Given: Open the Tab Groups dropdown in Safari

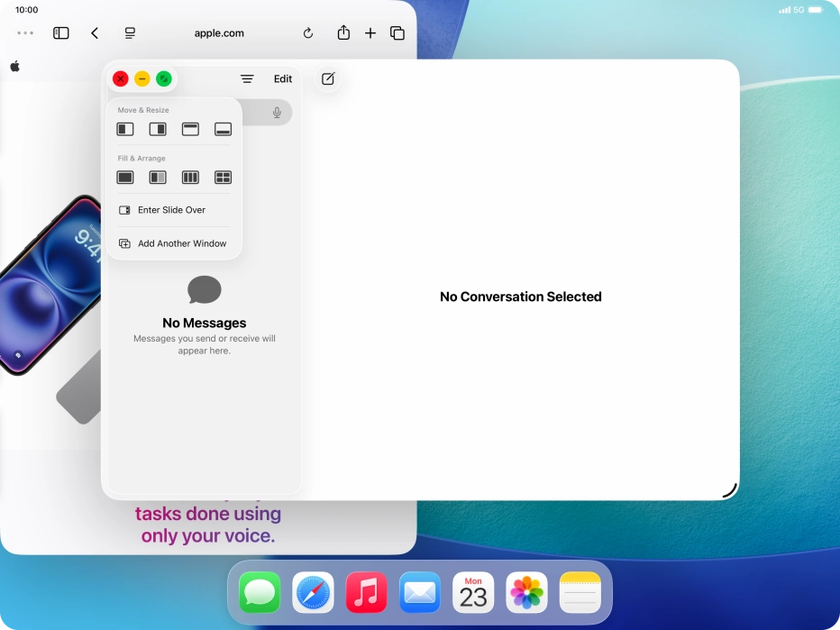Looking at the screenshot, I should click(x=129, y=32).
